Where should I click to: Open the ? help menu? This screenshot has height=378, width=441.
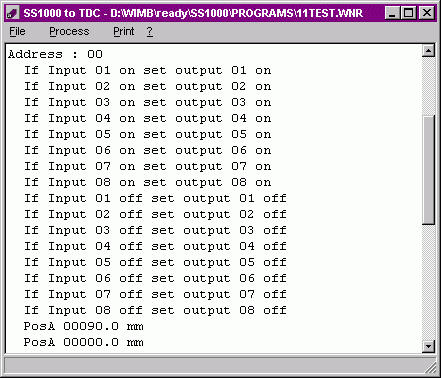(150, 31)
